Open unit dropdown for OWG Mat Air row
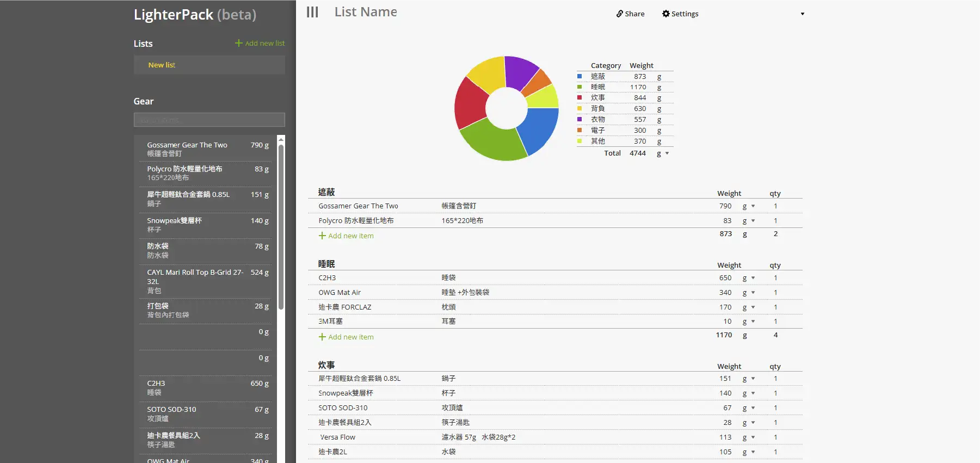Viewport: 980px width, 463px height. pos(753,293)
